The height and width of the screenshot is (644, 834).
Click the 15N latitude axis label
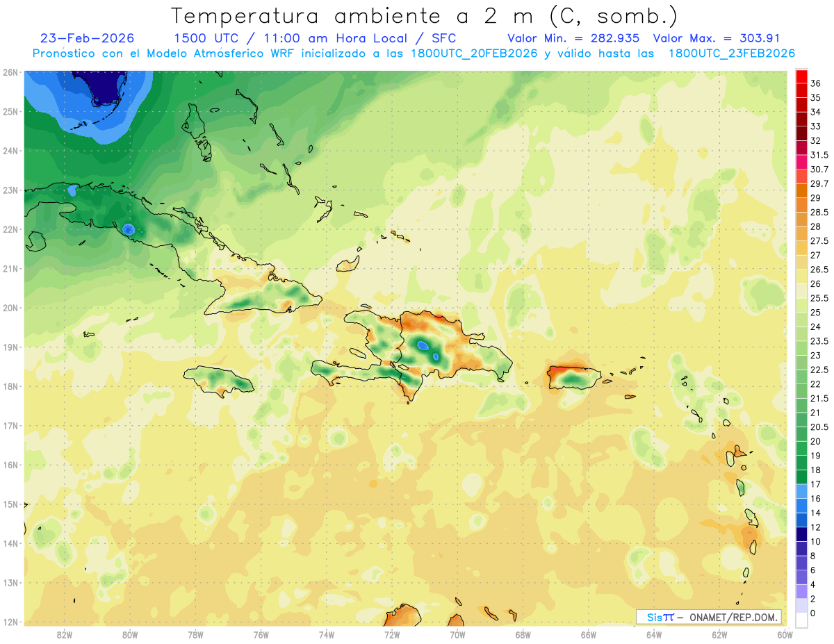[x=10, y=504]
